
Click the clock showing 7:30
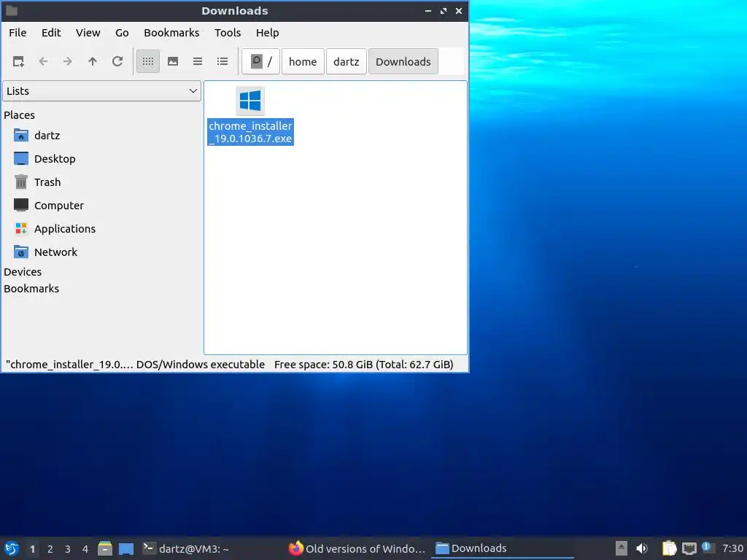[x=732, y=548]
